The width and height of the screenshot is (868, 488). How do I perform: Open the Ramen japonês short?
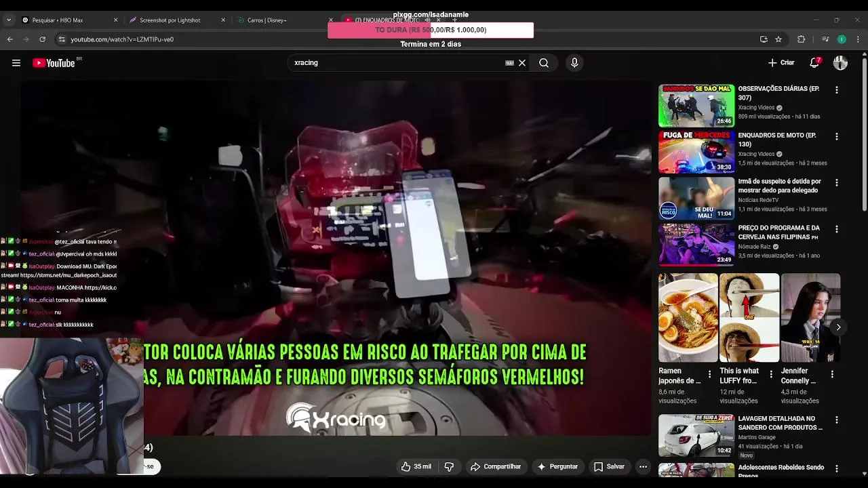click(x=688, y=318)
